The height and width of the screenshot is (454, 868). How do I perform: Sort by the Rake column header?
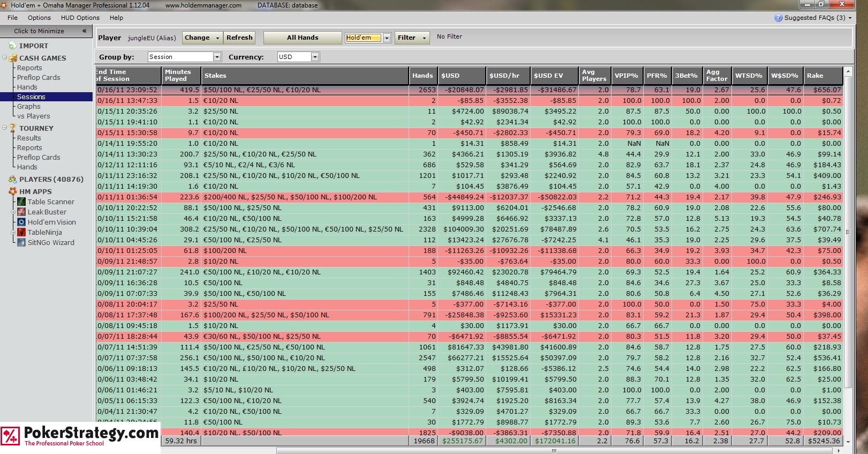823,76
